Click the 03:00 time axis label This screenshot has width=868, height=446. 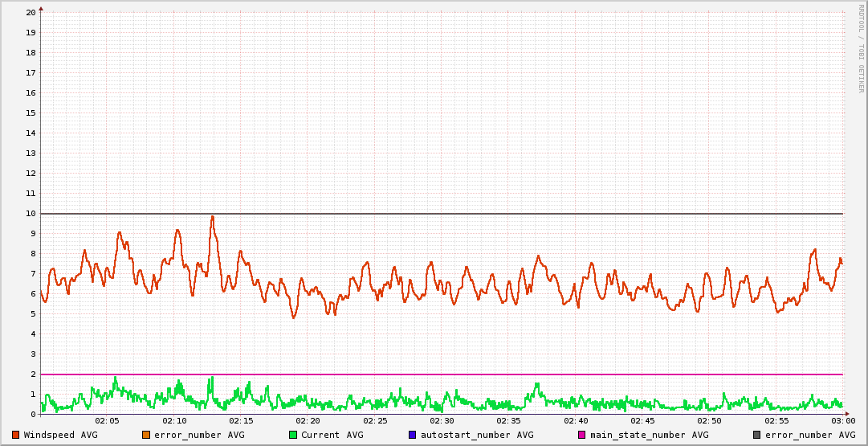(x=842, y=421)
